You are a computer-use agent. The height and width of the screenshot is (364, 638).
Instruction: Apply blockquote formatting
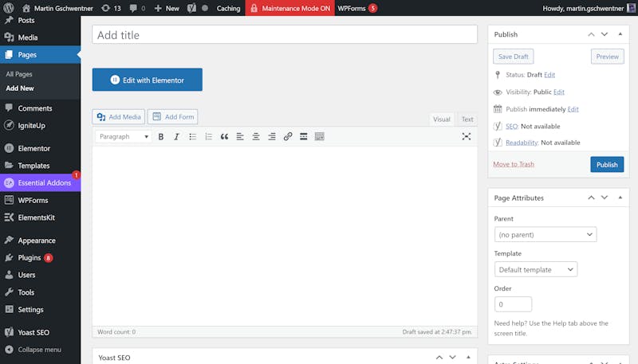click(x=224, y=136)
